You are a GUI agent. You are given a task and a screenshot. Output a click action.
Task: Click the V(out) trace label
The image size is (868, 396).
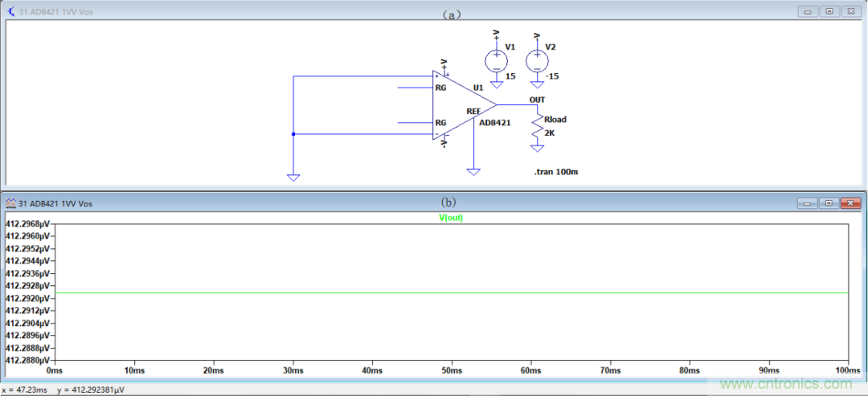coord(451,218)
